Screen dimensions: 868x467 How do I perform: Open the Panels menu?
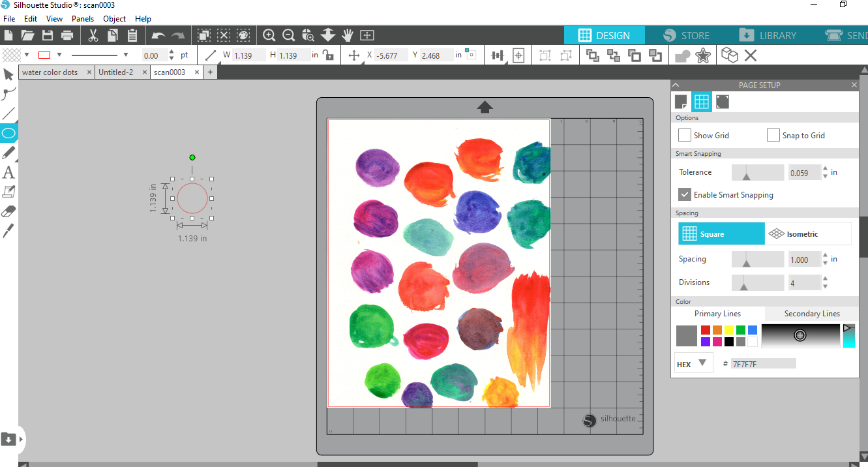(83, 19)
